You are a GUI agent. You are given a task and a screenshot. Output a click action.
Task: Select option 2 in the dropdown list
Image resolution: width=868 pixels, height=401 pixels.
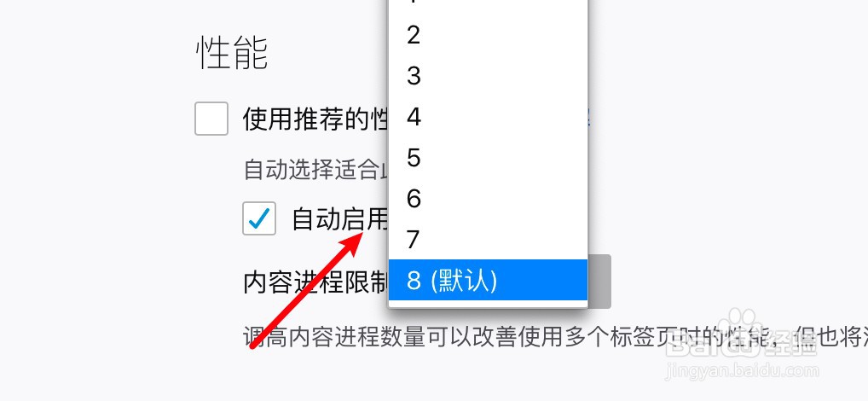pos(488,36)
